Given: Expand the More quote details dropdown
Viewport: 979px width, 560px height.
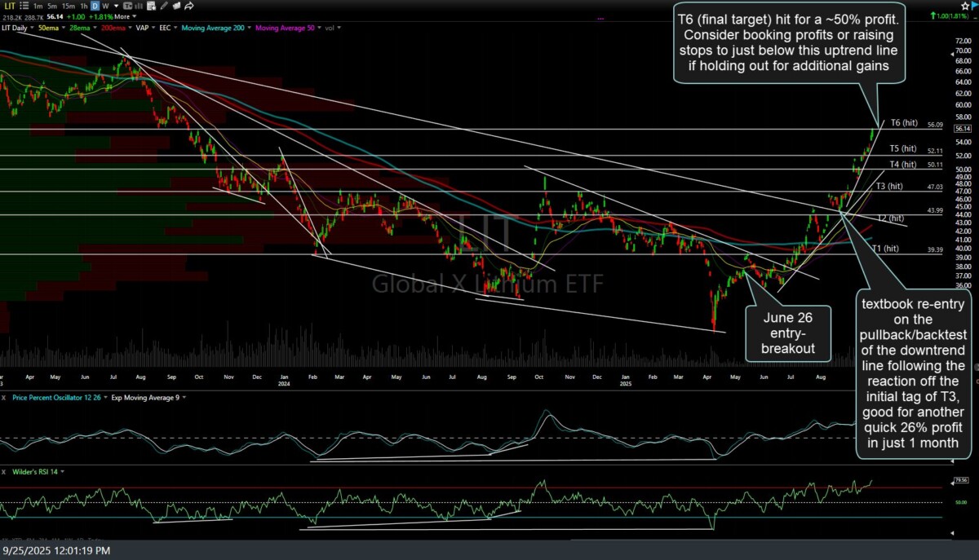Looking at the screenshot, I should (123, 16).
